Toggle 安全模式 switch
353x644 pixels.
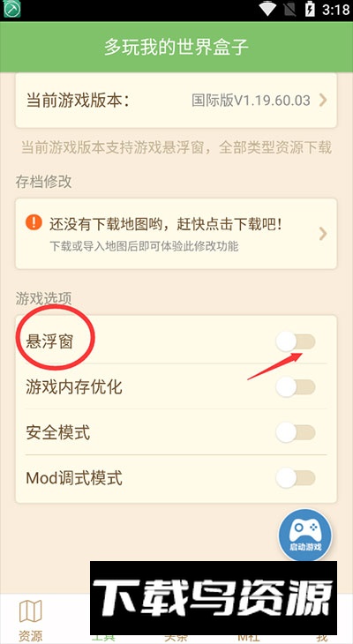[x=296, y=432]
